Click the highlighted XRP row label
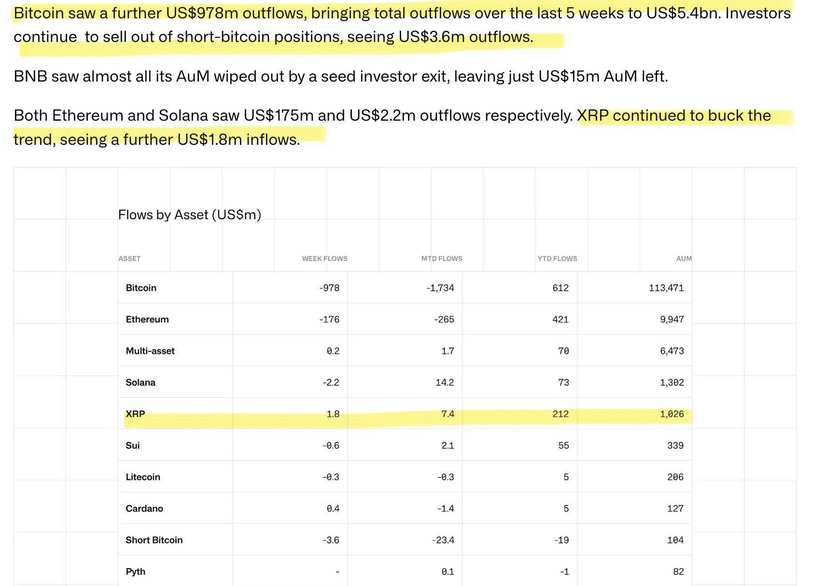The image size is (840, 586). pyautogui.click(x=135, y=414)
